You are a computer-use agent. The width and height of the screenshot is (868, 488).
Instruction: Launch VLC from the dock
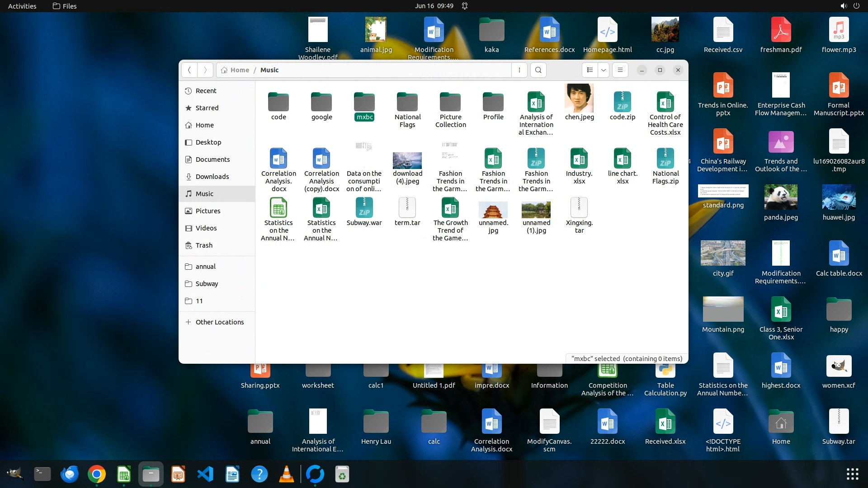[287, 474]
